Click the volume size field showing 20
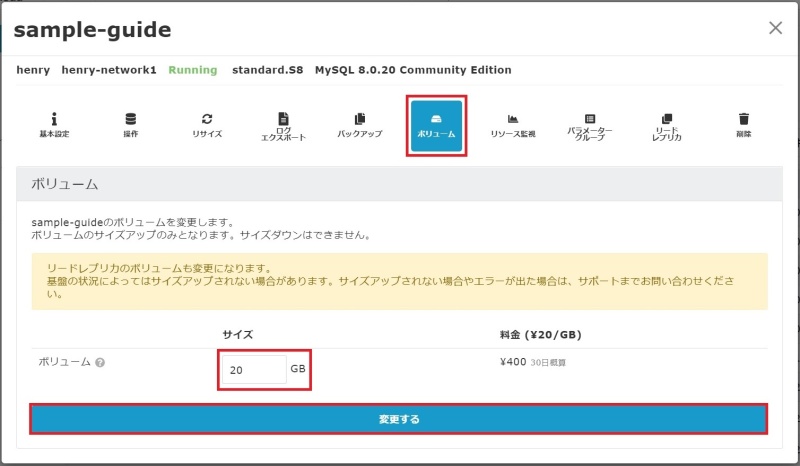Viewport: 800px width, 466px height. (x=254, y=370)
